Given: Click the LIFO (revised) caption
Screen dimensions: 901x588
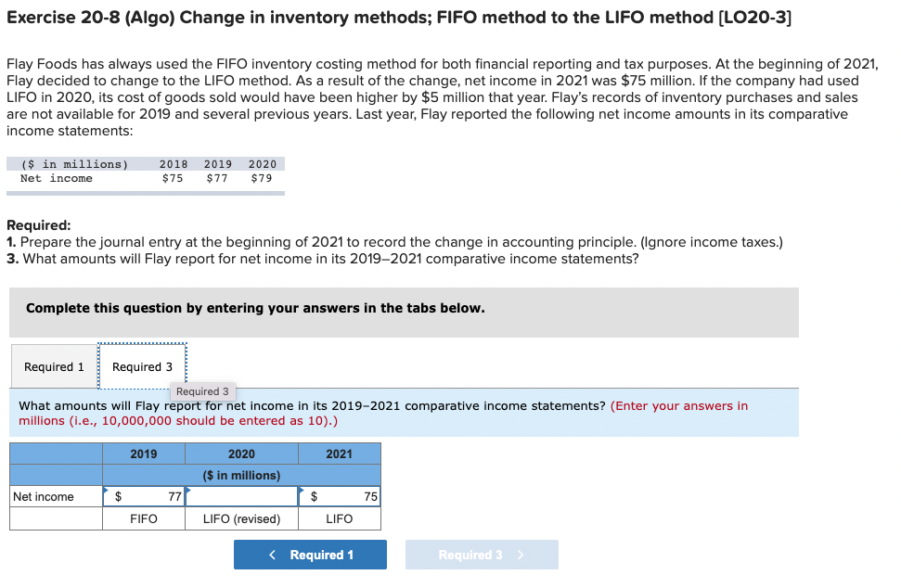Looking at the screenshot, I should tap(241, 518).
